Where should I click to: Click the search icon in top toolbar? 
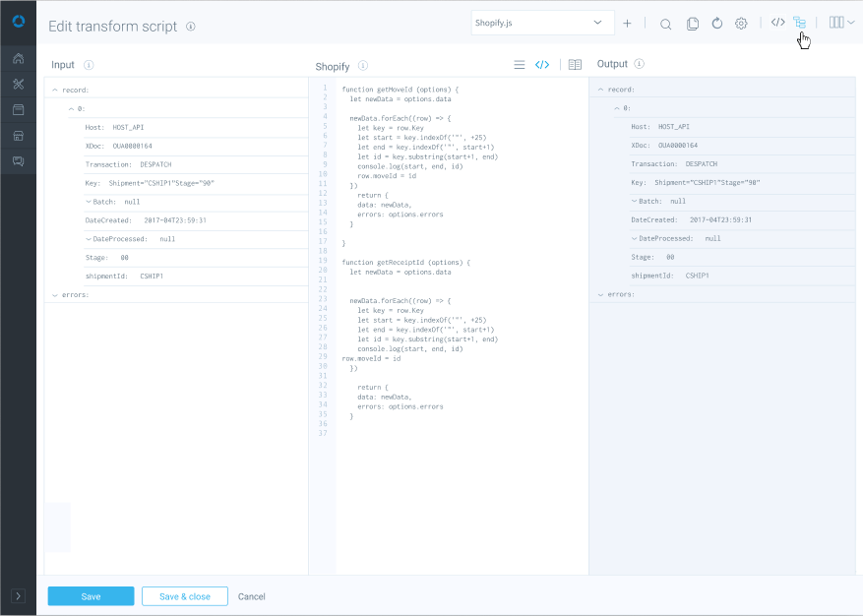pyautogui.click(x=666, y=24)
